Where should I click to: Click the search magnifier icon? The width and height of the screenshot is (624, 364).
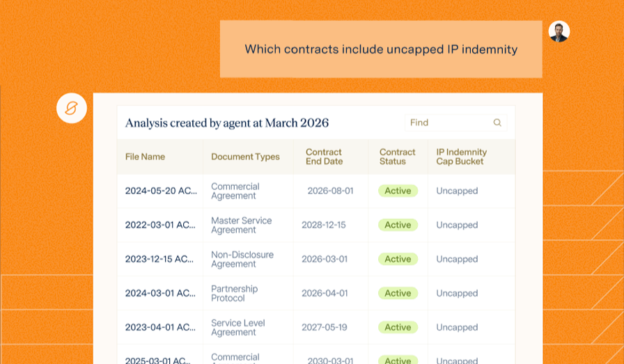coord(497,122)
